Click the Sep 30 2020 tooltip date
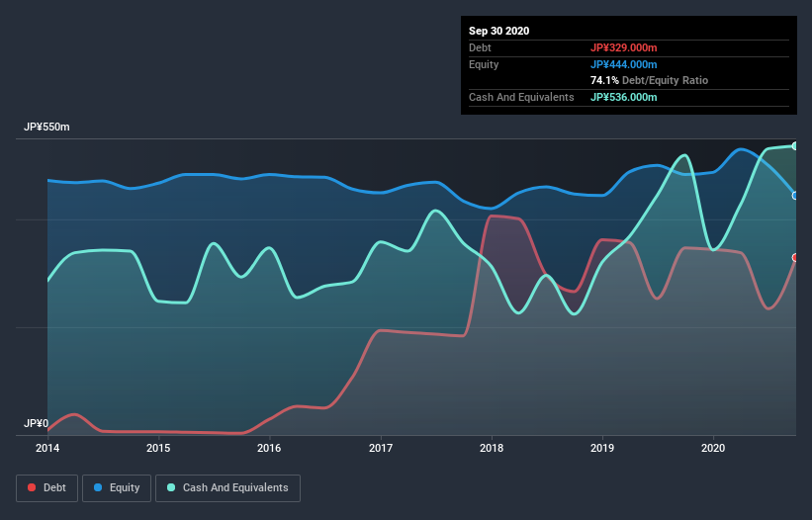The width and height of the screenshot is (812, 520). [498, 31]
